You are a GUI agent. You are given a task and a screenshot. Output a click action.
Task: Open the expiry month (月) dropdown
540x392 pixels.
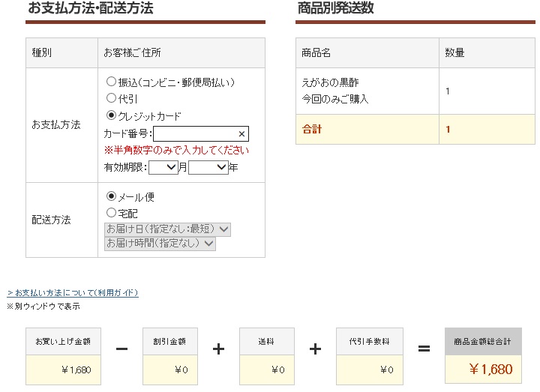tap(163, 168)
